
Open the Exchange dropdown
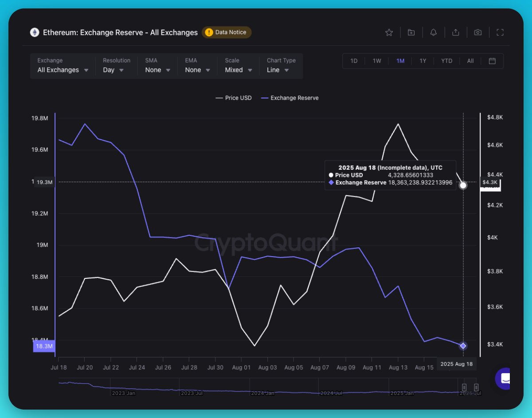[x=63, y=70]
